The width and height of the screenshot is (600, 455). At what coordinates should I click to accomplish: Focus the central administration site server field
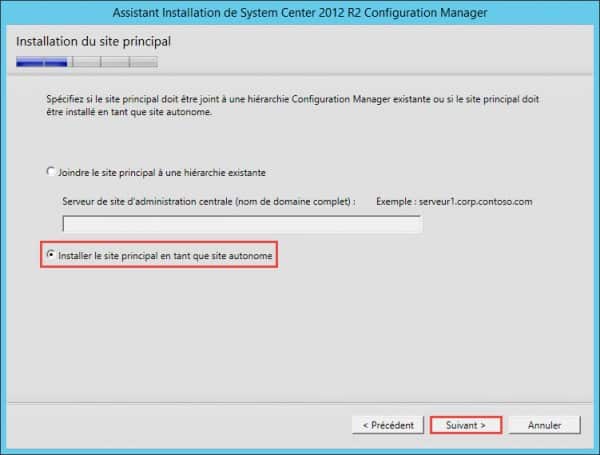(243, 224)
